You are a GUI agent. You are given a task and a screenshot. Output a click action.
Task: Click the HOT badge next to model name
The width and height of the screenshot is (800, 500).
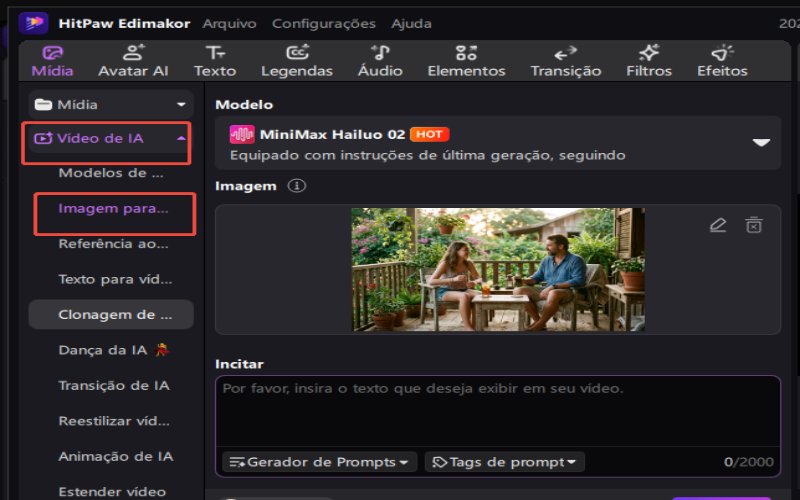pos(430,134)
